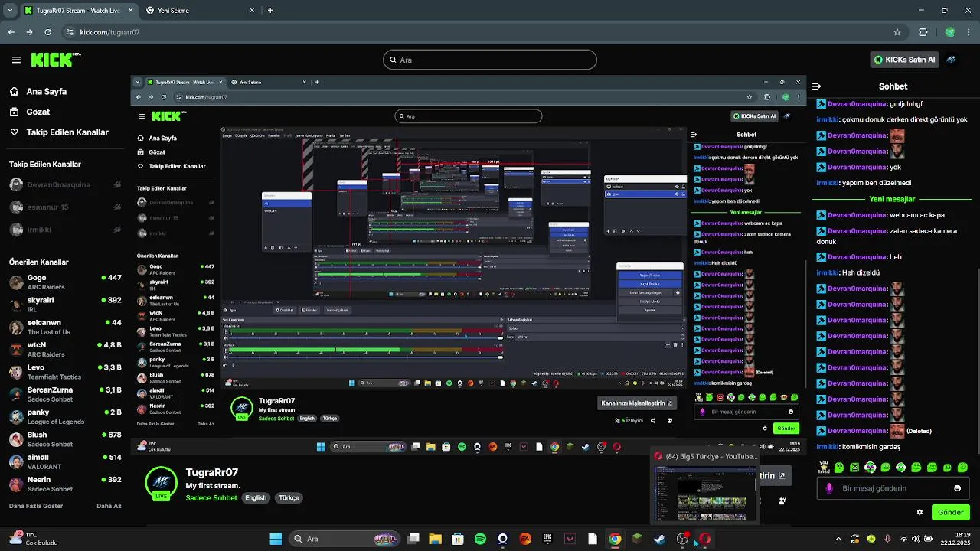Click the TugraRr07 live avatar
The image size is (980, 551).
[x=162, y=484]
